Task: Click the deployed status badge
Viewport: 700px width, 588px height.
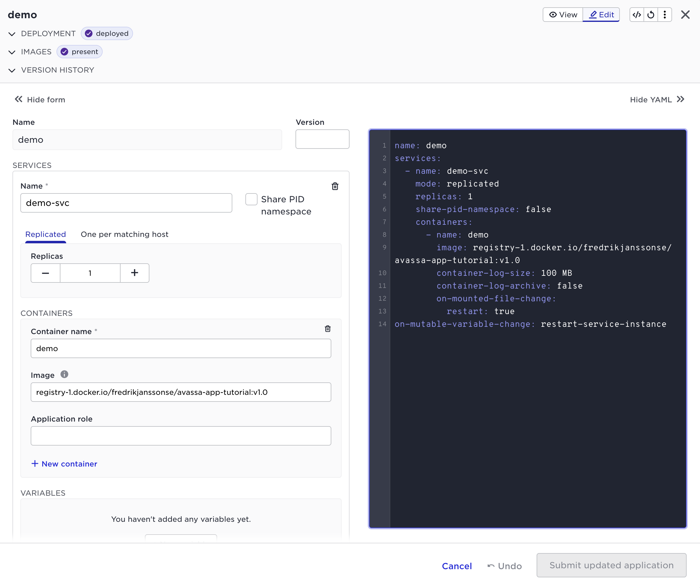Action: 107,33
